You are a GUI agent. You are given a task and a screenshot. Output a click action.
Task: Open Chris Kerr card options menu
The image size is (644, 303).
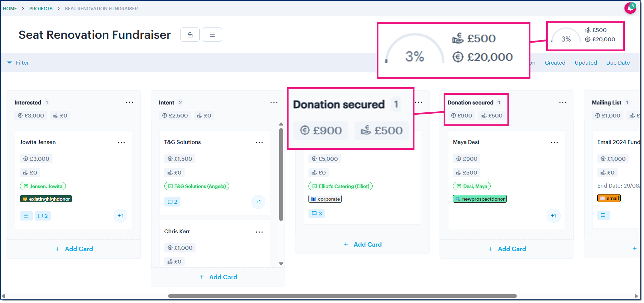pos(259,232)
